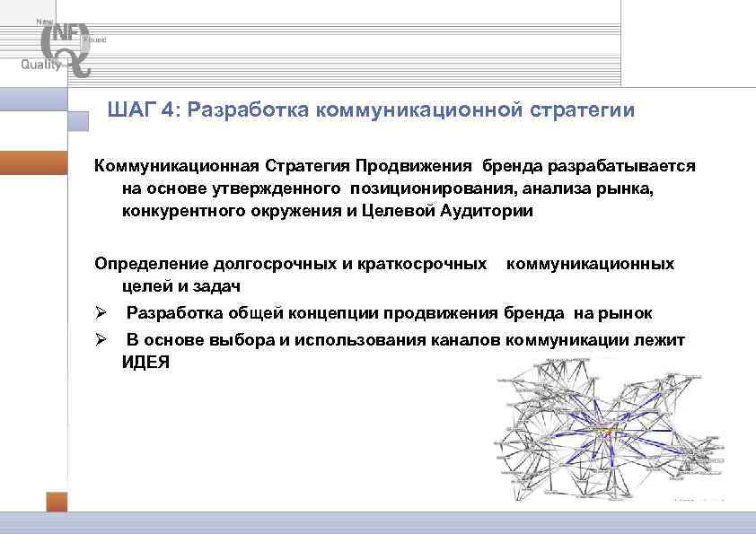This screenshot has height=534, width=756.
Task: Click the second Ø bullet marker
Action: [x=101, y=339]
